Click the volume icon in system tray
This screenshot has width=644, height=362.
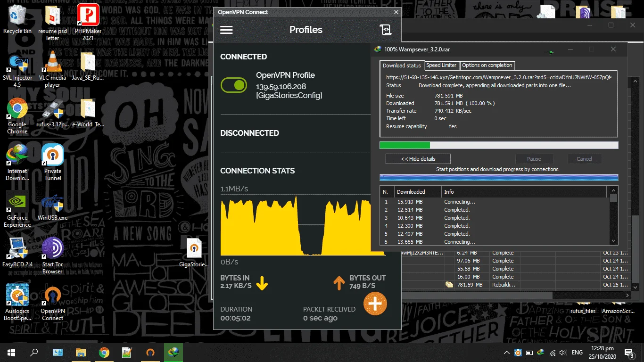563,353
